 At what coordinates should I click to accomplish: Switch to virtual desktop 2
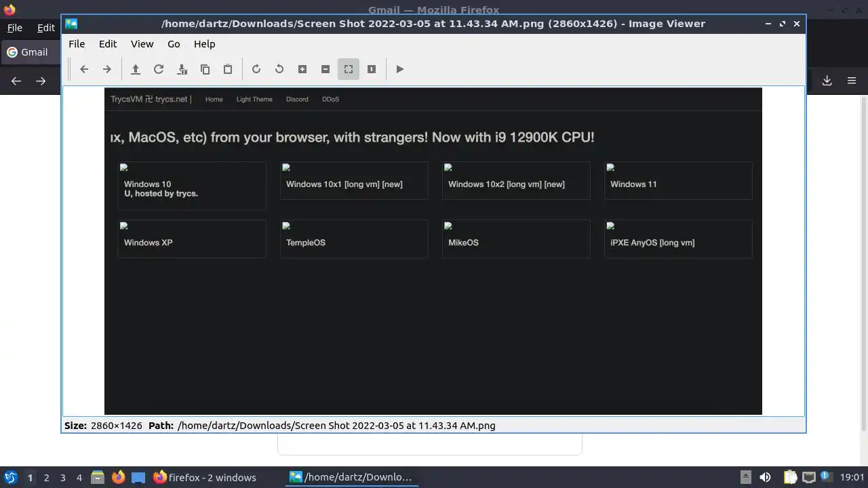coord(46,478)
